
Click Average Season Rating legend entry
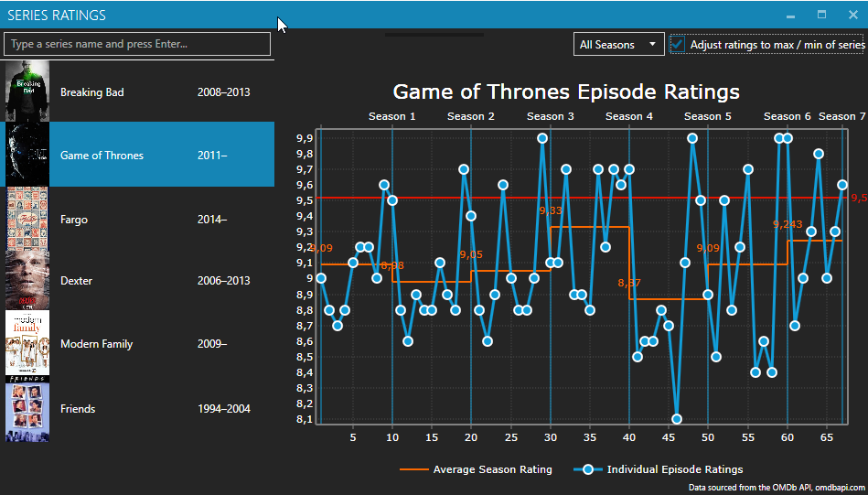[476, 469]
